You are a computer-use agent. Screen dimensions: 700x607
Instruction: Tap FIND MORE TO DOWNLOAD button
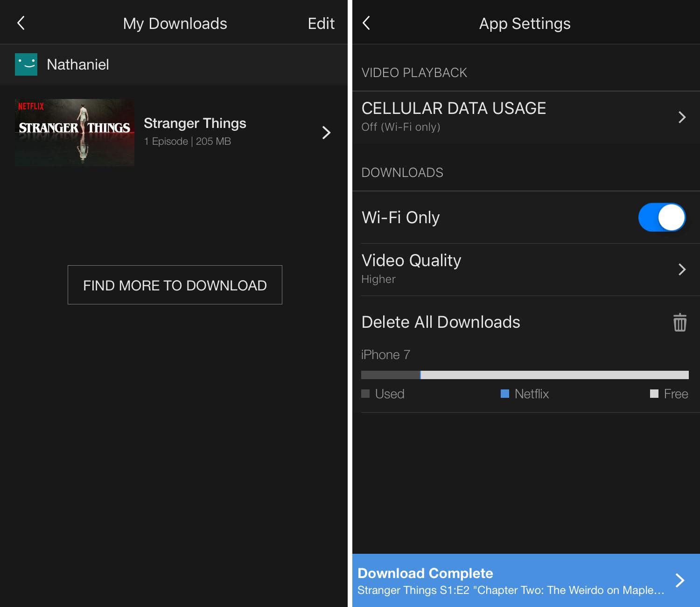(x=175, y=285)
